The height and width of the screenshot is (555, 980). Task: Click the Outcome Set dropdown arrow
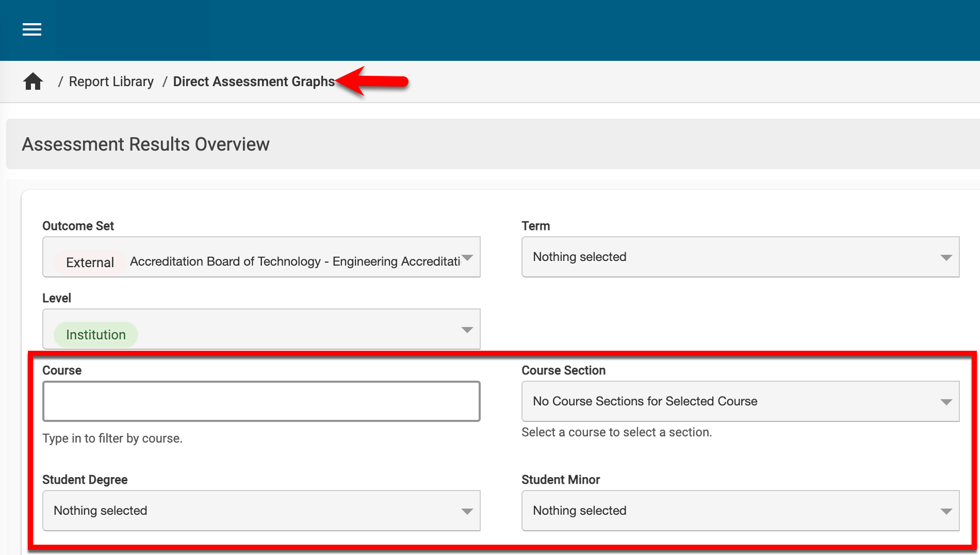(467, 257)
